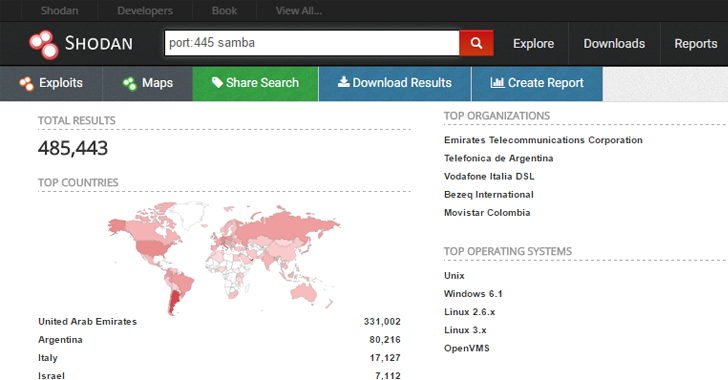Image resolution: width=728 pixels, height=380 pixels.
Task: Filter by Telefonica de Argentina organization
Action: coord(498,158)
